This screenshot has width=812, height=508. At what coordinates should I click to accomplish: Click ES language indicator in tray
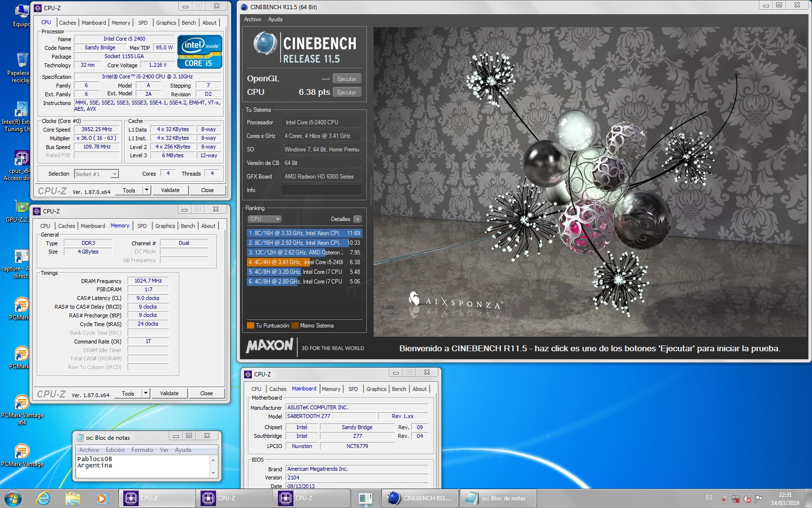pyautogui.click(x=709, y=497)
